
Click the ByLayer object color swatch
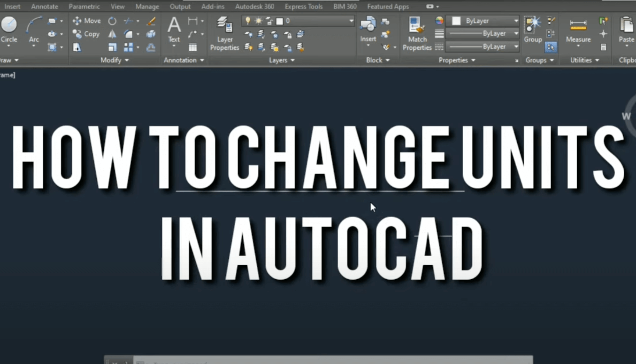tap(456, 21)
